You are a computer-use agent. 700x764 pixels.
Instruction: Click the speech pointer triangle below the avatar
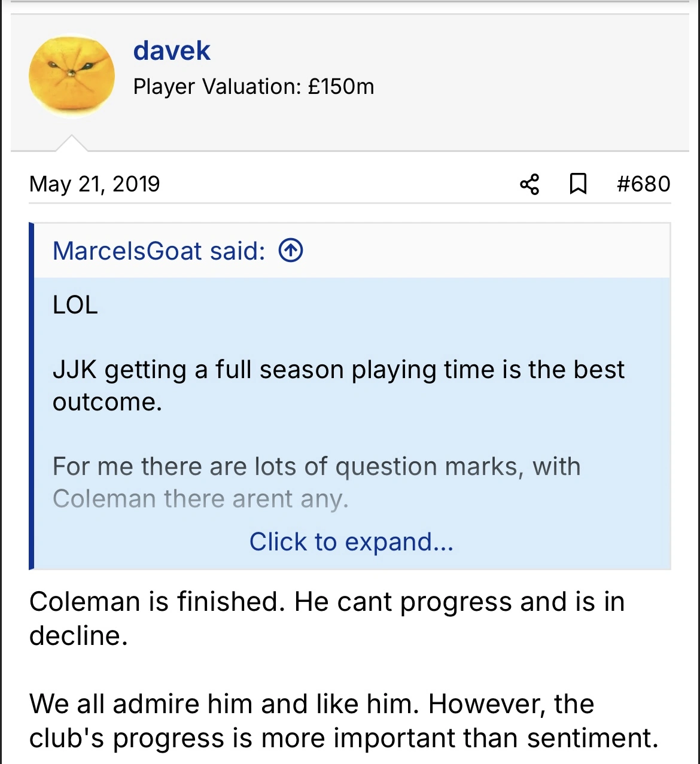click(x=72, y=144)
